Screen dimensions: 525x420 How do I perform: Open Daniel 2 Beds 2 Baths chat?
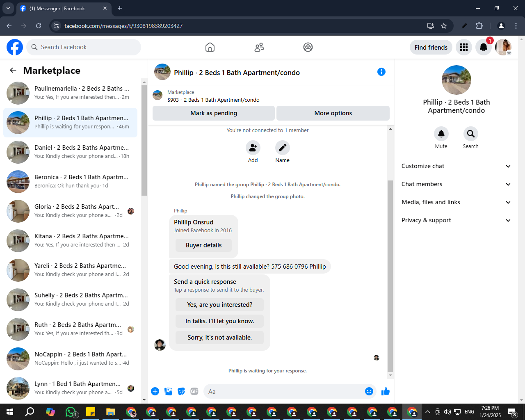(x=71, y=152)
